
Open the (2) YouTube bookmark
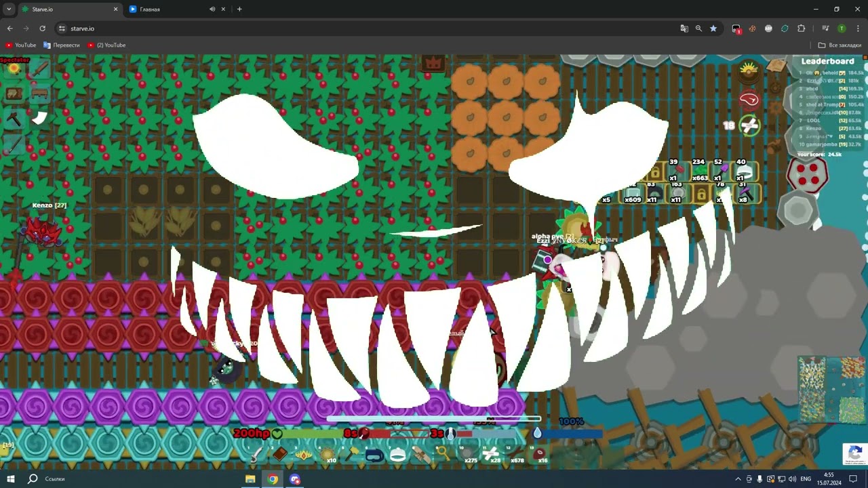click(x=106, y=45)
